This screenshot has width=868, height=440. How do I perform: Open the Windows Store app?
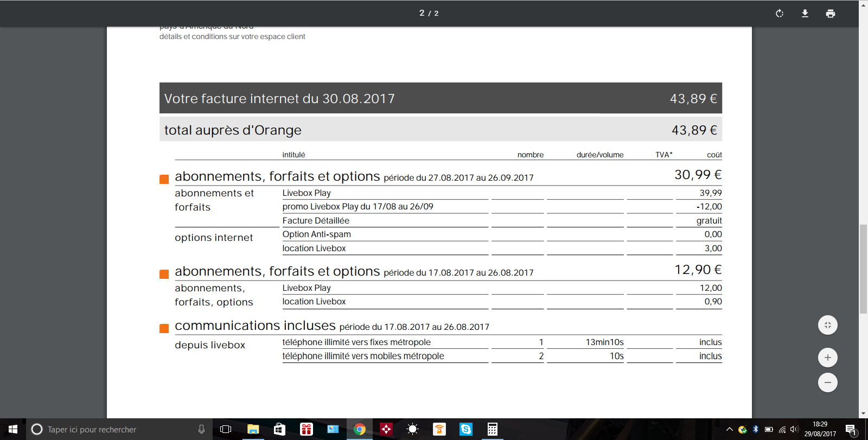(279, 429)
